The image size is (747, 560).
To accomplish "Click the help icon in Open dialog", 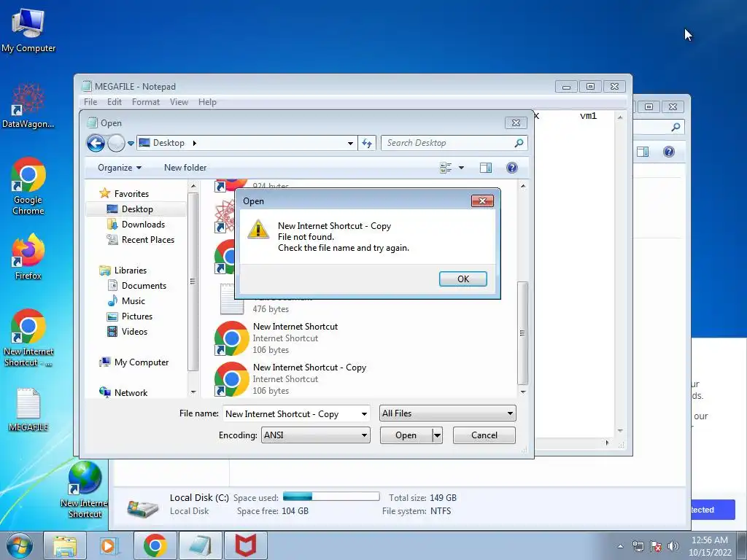I will [x=511, y=168].
